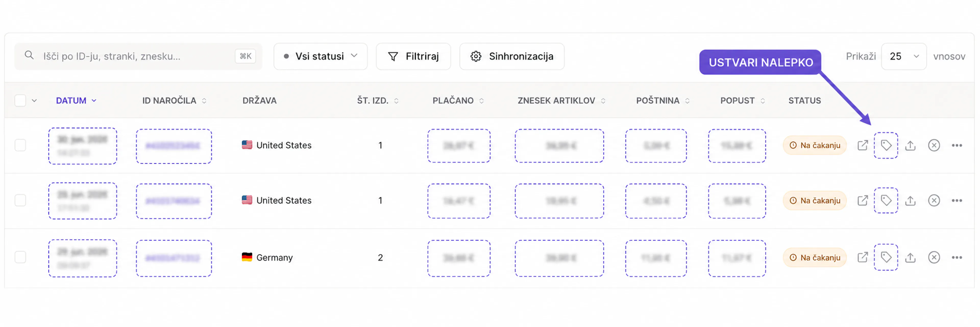980x327 pixels.
Task: Cancel the first United States order
Action: tap(934, 145)
